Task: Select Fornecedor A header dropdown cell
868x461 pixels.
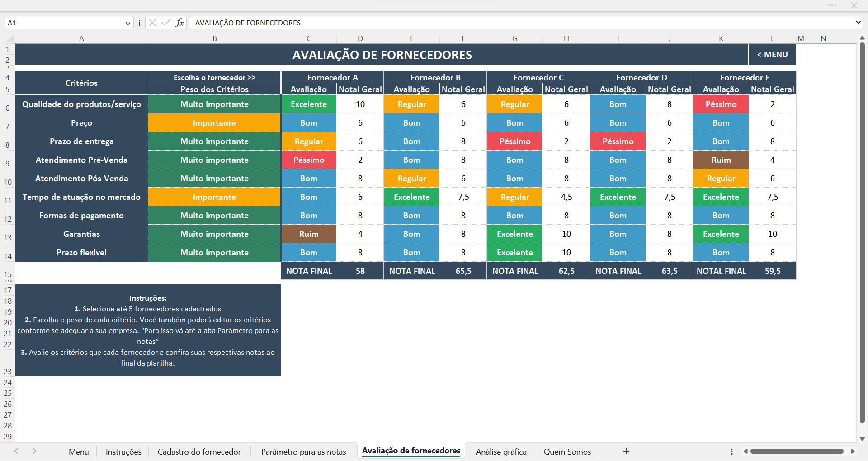Action: [332, 77]
